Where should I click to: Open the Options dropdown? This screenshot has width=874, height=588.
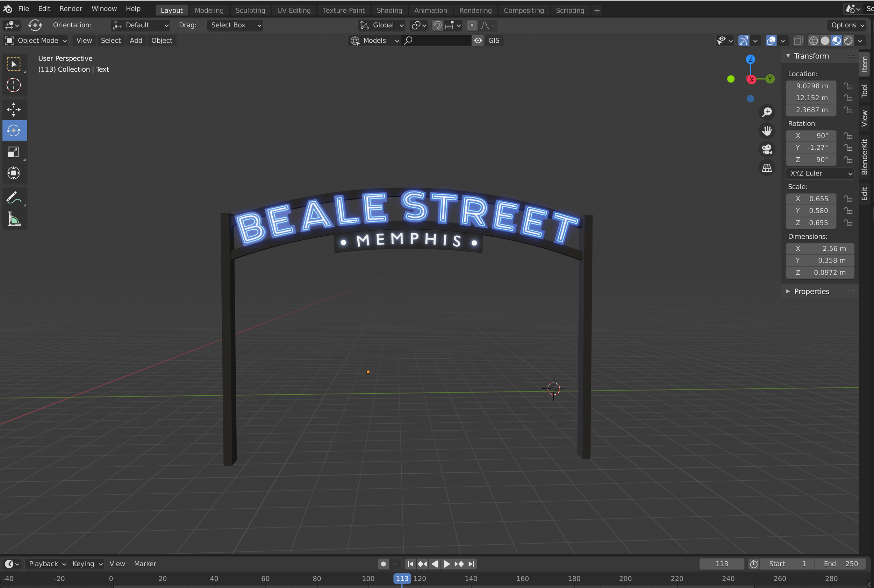click(847, 25)
